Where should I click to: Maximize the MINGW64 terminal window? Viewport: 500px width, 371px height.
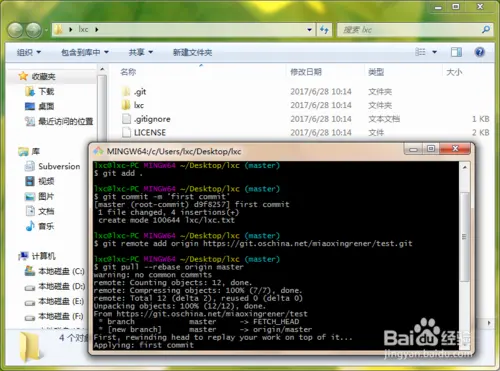pyautogui.click(x=431, y=149)
